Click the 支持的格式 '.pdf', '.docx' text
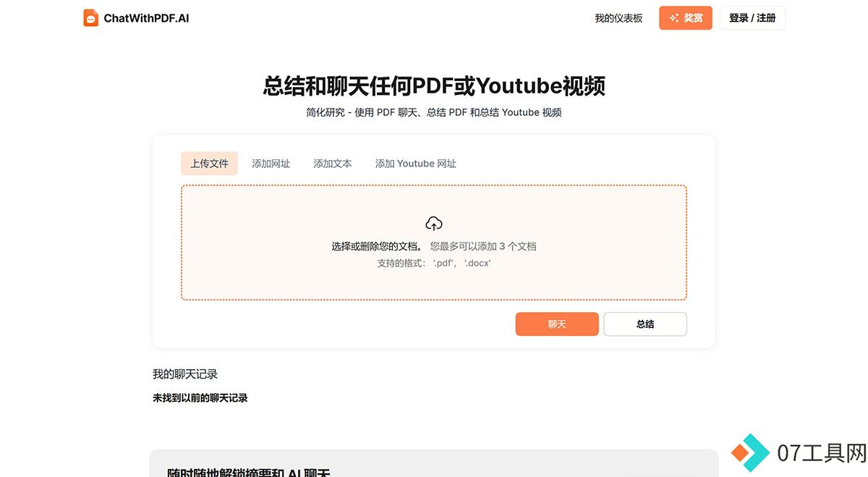This screenshot has width=868, height=477. (x=434, y=263)
